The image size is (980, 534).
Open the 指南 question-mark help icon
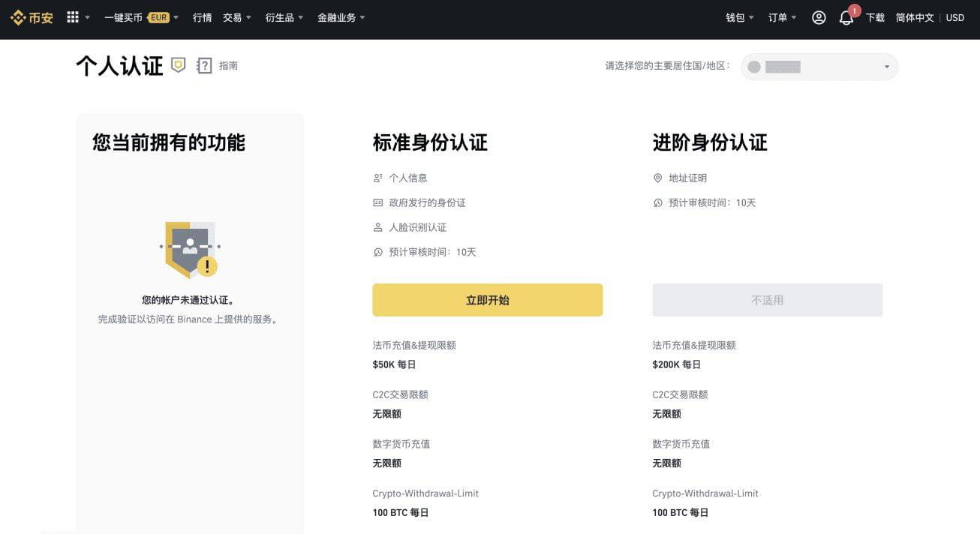pyautogui.click(x=204, y=65)
